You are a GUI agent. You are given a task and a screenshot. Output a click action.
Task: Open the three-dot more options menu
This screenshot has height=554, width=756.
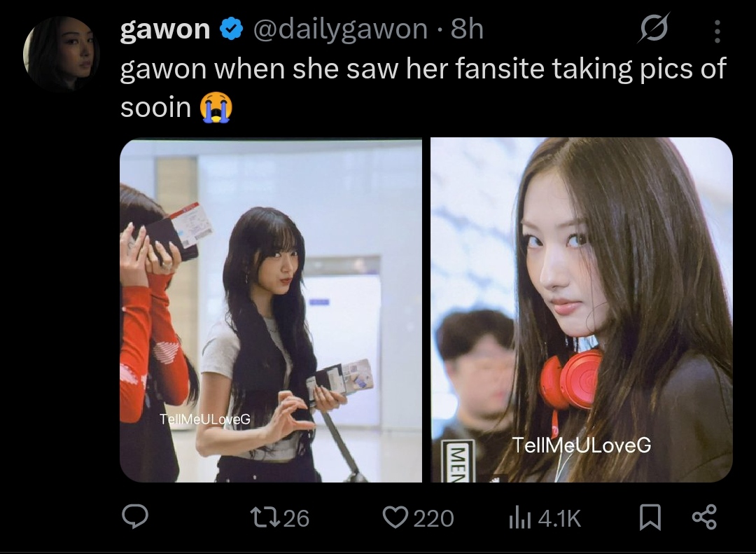[x=717, y=32]
